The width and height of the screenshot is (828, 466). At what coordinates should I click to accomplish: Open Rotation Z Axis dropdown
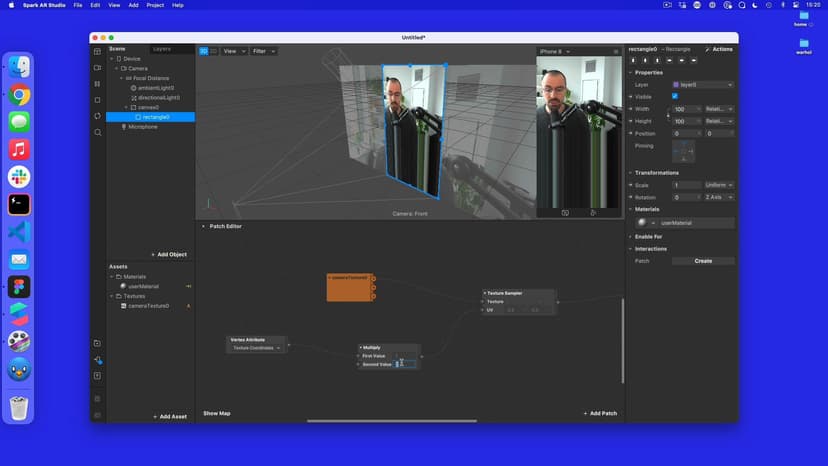coord(719,197)
